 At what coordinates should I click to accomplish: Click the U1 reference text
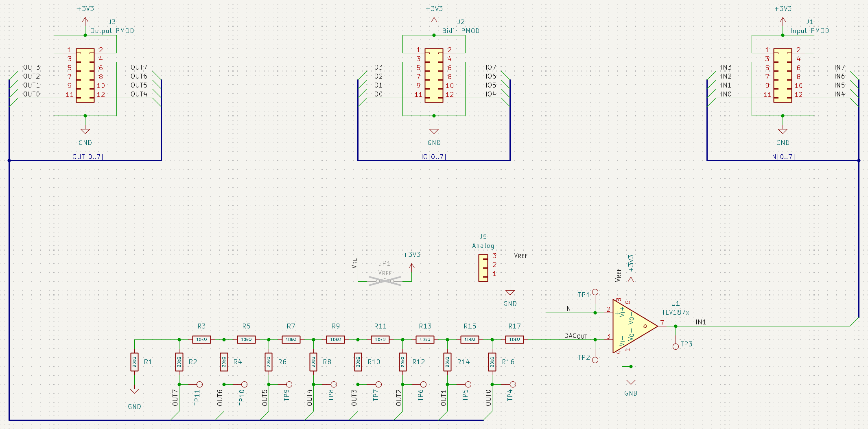pyautogui.click(x=675, y=303)
